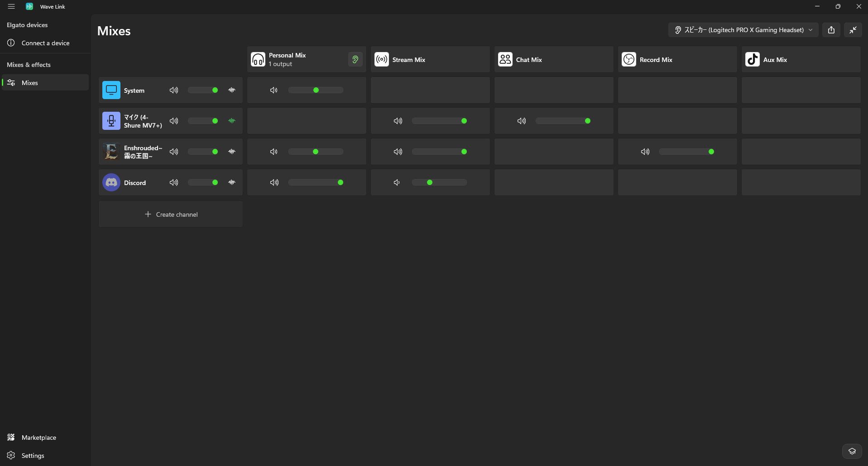Mute Enshrouded in the Record Mix
Screen dimensions: 868x466
(645, 152)
